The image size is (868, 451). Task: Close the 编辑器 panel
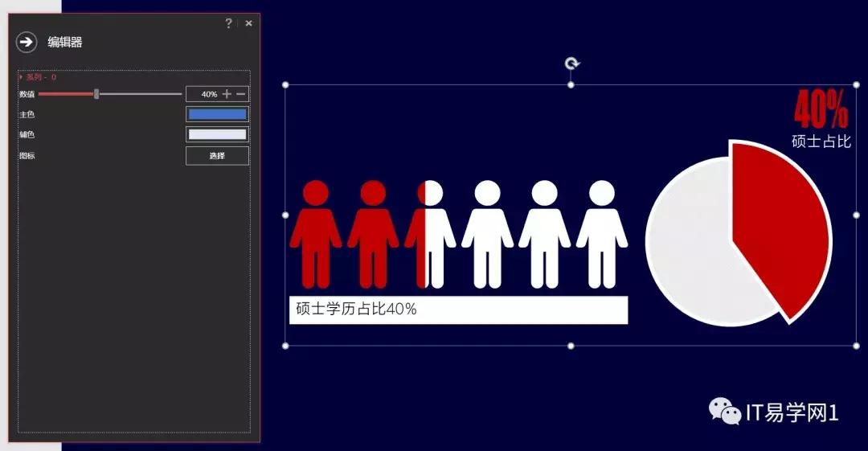(x=248, y=23)
